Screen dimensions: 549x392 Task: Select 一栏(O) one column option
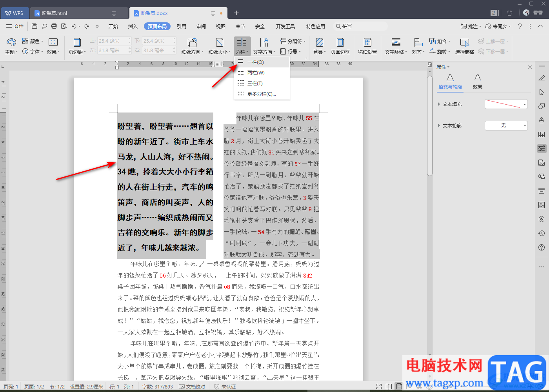click(262, 62)
